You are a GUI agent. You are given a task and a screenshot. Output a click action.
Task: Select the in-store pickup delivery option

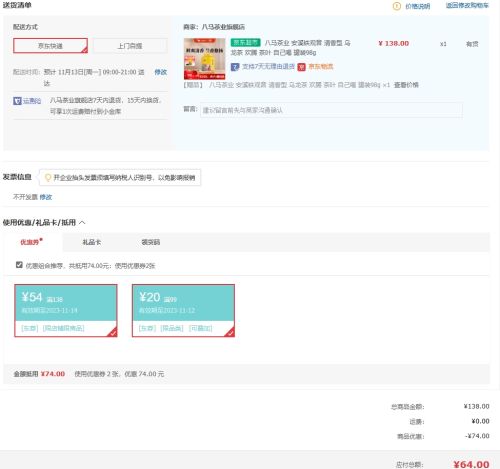pyautogui.click(x=130, y=46)
